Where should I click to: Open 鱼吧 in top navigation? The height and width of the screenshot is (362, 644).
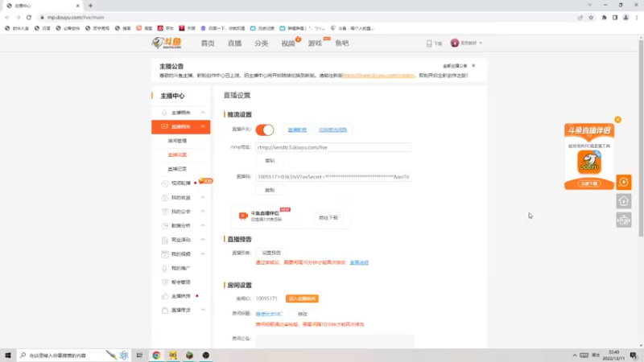tap(341, 43)
